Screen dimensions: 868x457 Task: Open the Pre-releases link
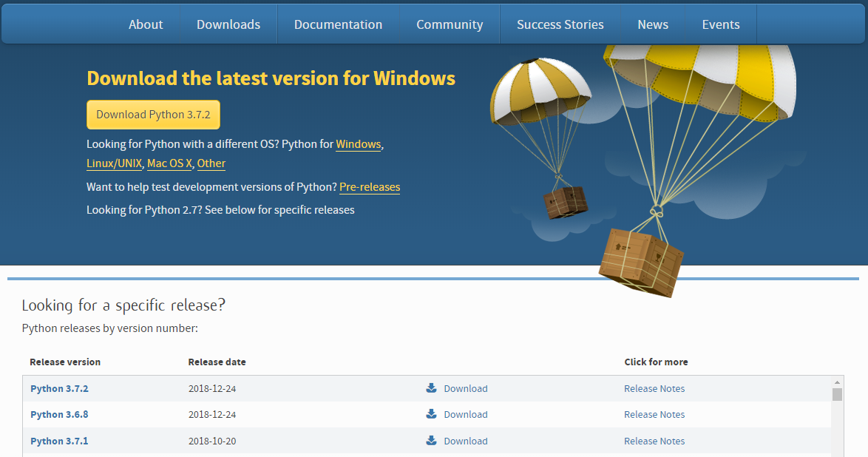370,187
